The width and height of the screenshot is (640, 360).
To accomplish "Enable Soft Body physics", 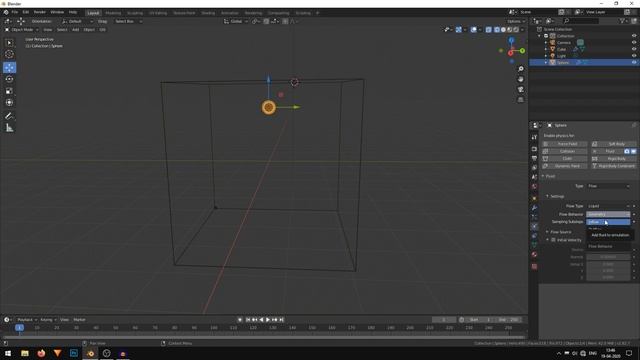I will [613, 144].
